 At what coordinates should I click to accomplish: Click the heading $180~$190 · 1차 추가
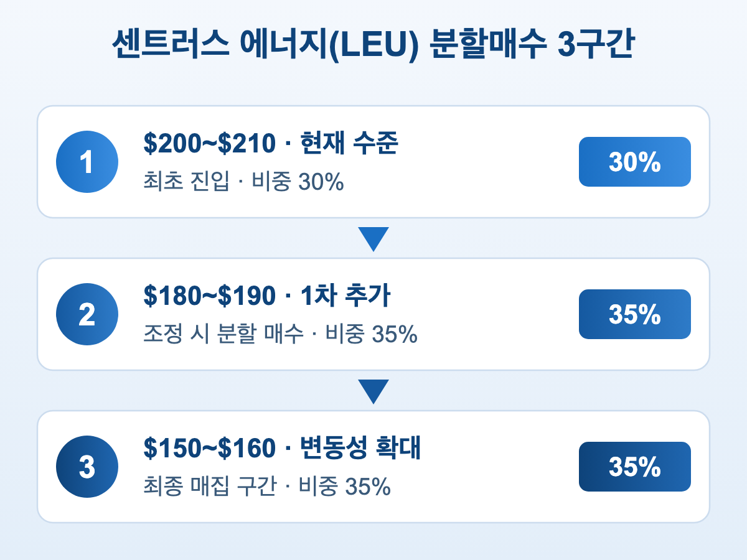point(267,297)
